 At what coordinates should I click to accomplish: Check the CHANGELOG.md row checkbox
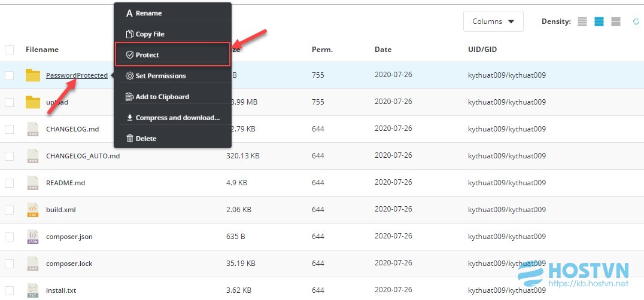(9, 129)
